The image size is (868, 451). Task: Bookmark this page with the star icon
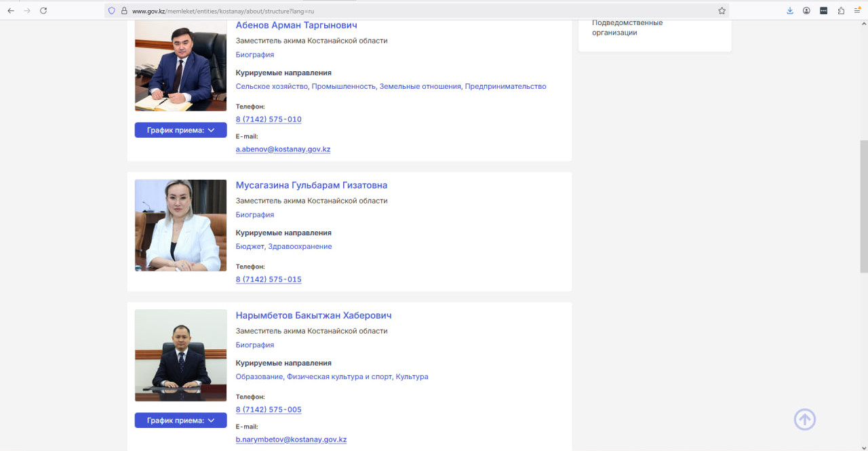point(722,11)
